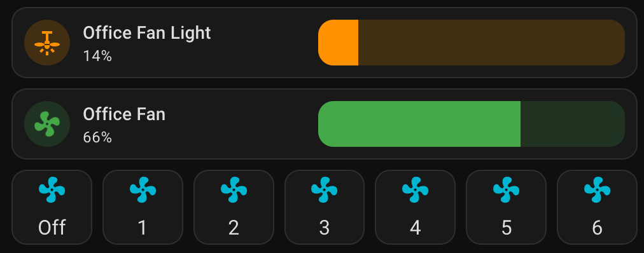Viewport: 644px width, 253px height.
Task: Click the blue fan icon above 1
Action: tap(143, 190)
